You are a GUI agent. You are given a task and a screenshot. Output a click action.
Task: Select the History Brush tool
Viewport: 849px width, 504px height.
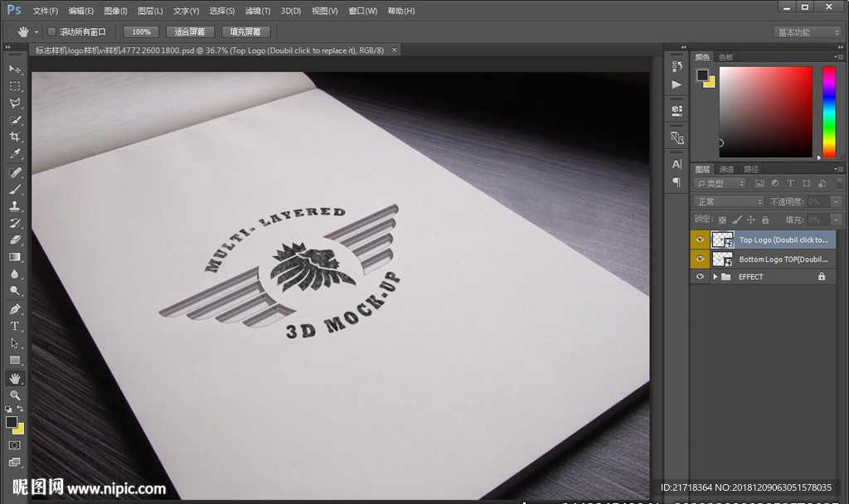point(15,223)
